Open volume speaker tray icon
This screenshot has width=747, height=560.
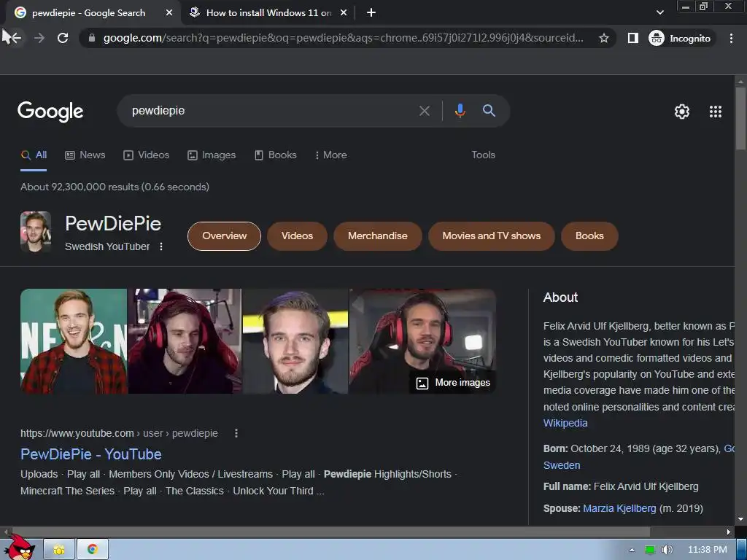click(x=667, y=550)
